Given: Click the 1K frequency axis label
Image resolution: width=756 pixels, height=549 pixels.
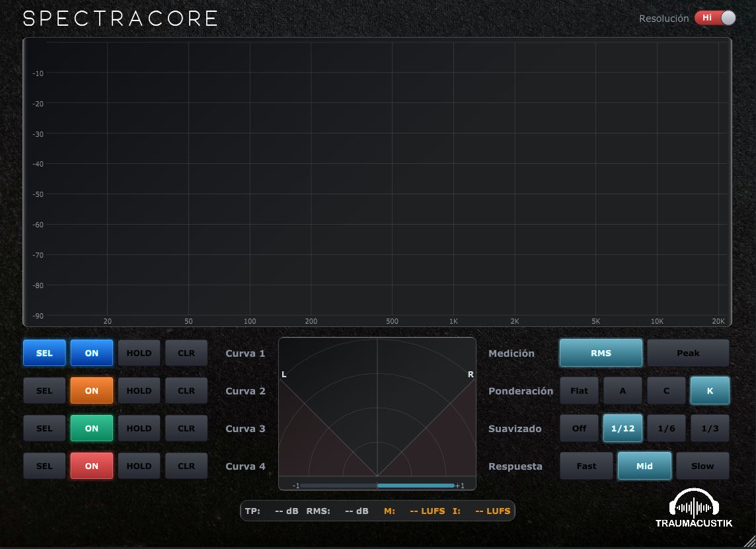Looking at the screenshot, I should 453,321.
